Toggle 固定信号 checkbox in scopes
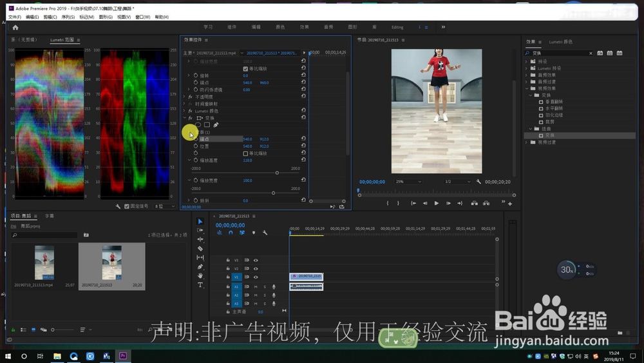 coord(126,206)
